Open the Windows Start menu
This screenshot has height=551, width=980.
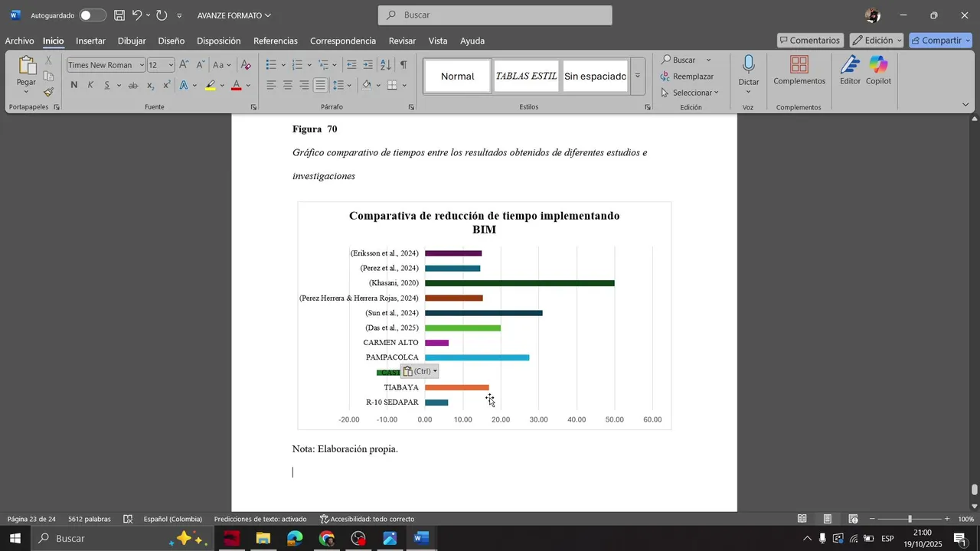click(x=15, y=539)
